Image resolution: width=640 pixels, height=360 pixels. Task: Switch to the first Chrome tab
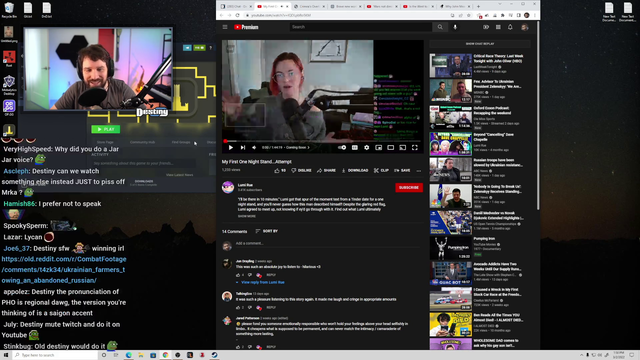(x=236, y=6)
